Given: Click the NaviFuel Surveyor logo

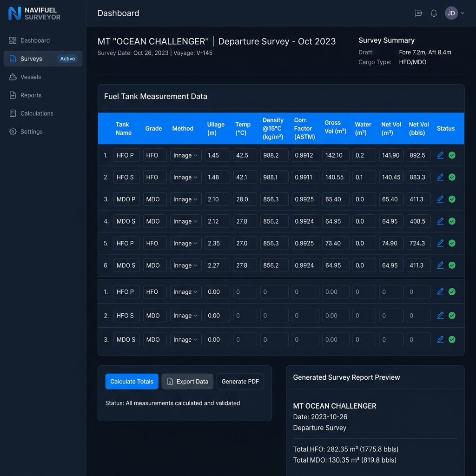Looking at the screenshot, I should (x=34, y=13).
